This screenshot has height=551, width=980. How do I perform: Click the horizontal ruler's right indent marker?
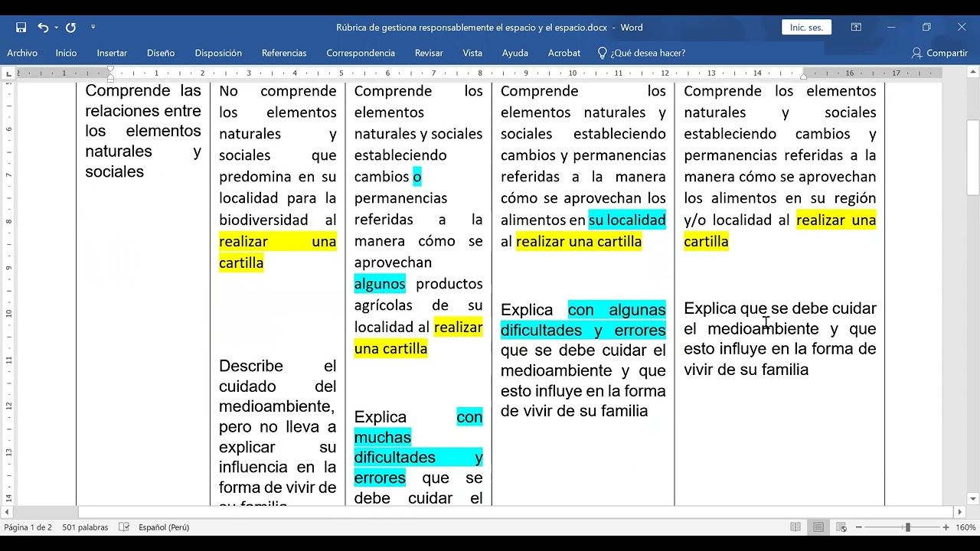click(803, 77)
